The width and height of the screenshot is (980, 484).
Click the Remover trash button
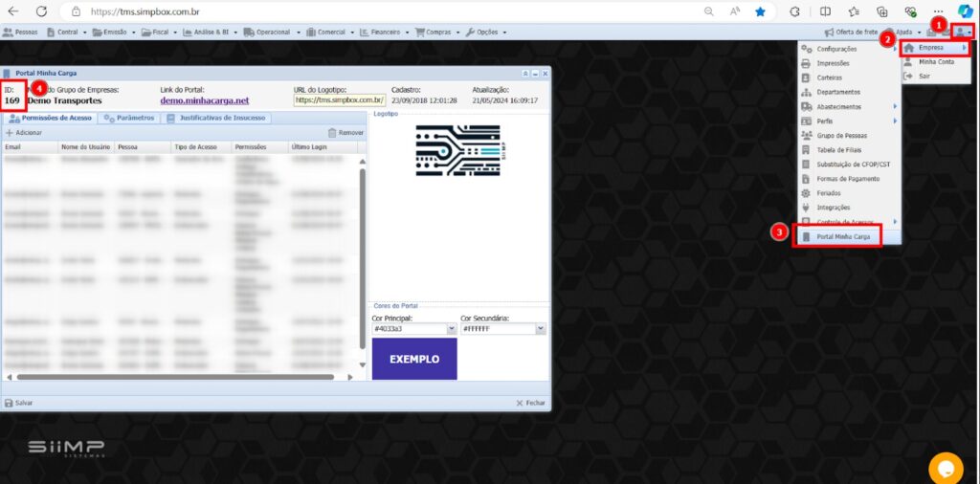point(345,132)
